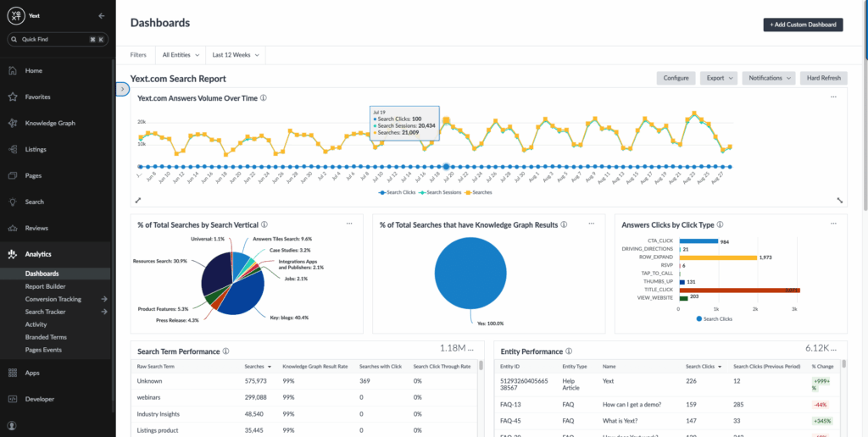Open three-dot menu on Answers Clicks by Click Type
The height and width of the screenshot is (437, 868).
[x=833, y=224]
